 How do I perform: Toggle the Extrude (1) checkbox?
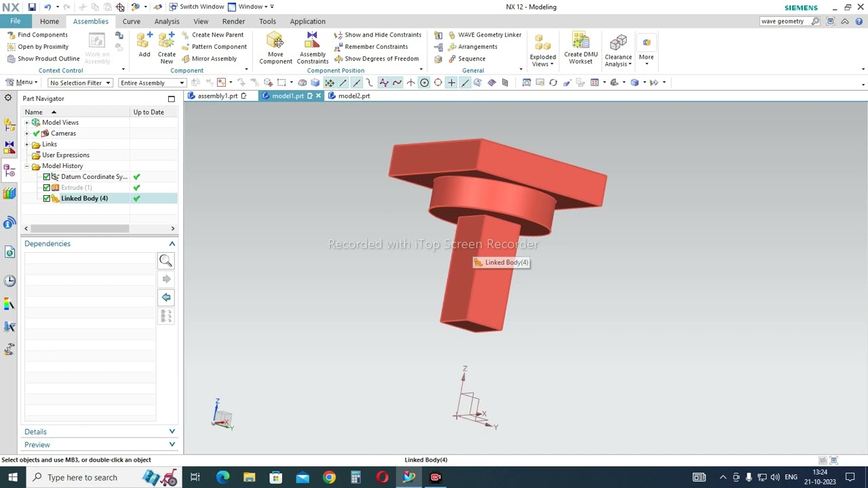coord(47,188)
